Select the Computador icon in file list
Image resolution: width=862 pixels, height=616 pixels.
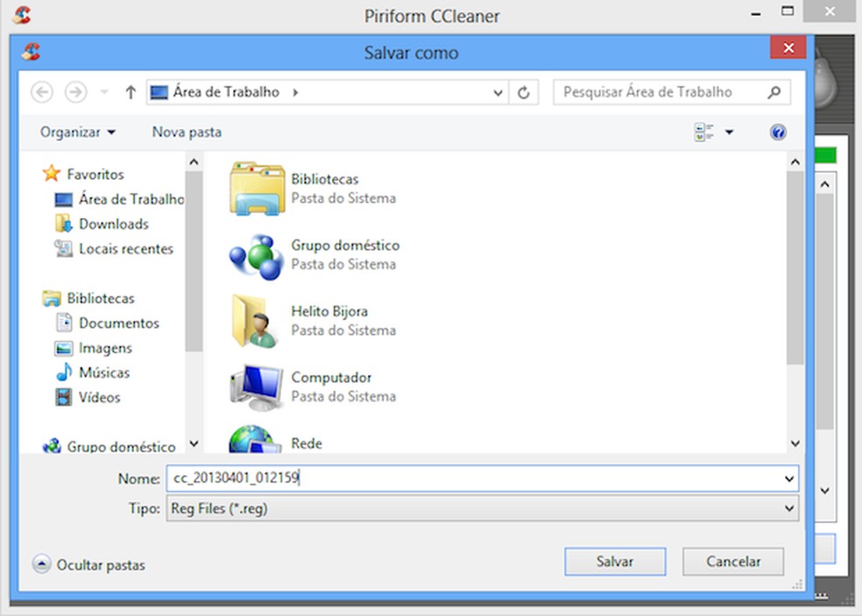pyautogui.click(x=257, y=387)
